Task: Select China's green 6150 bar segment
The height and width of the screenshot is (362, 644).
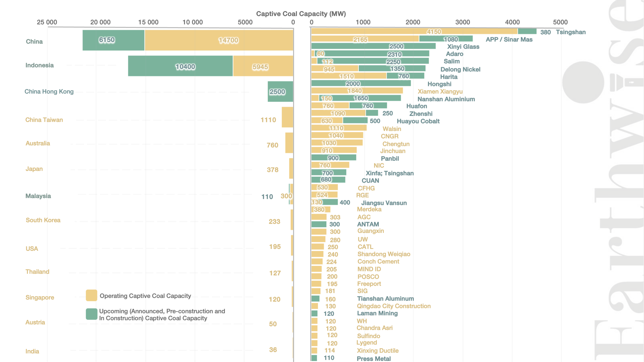Action: [113, 40]
